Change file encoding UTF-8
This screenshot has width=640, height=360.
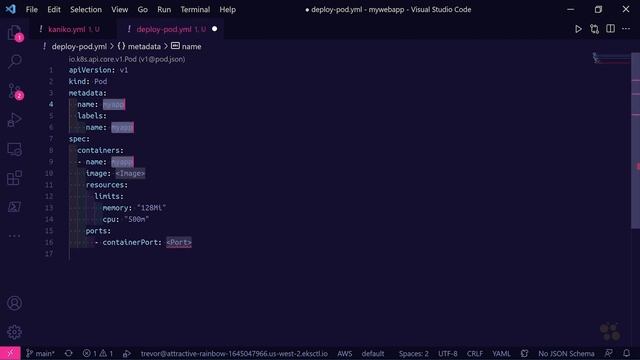(447, 353)
